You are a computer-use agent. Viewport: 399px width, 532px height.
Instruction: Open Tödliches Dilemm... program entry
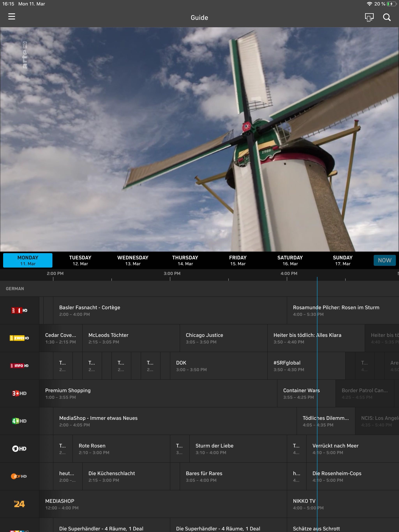(x=326, y=421)
